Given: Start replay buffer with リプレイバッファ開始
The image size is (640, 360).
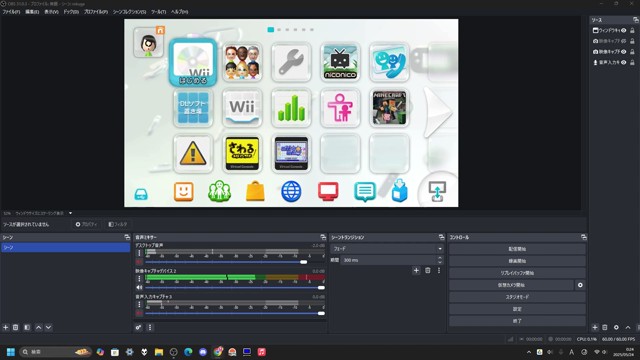Looking at the screenshot, I should [517, 273].
